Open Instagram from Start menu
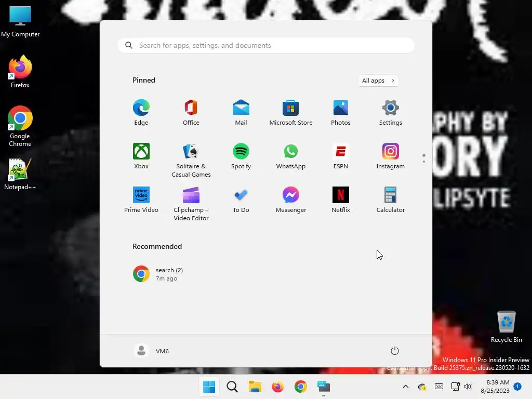The image size is (532, 399). coord(391,156)
